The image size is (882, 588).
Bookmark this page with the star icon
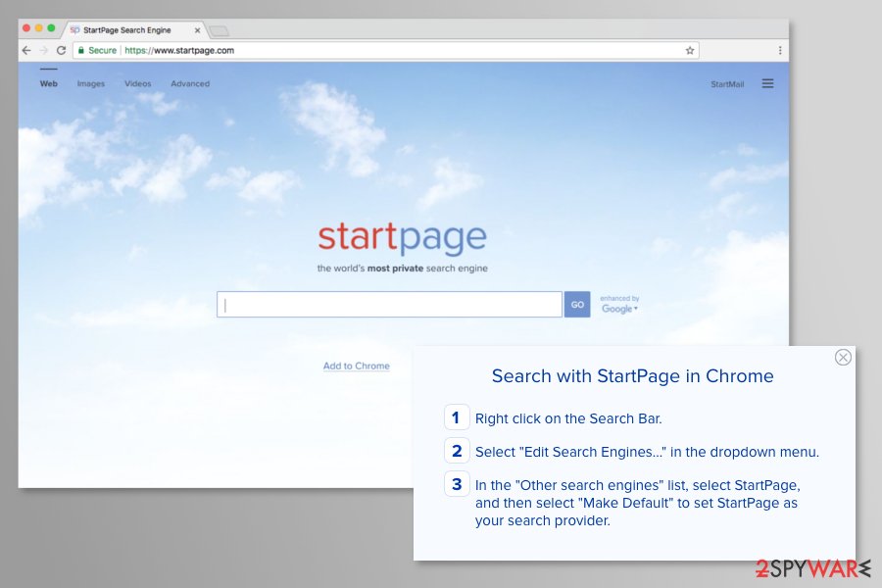pyautogui.click(x=690, y=50)
